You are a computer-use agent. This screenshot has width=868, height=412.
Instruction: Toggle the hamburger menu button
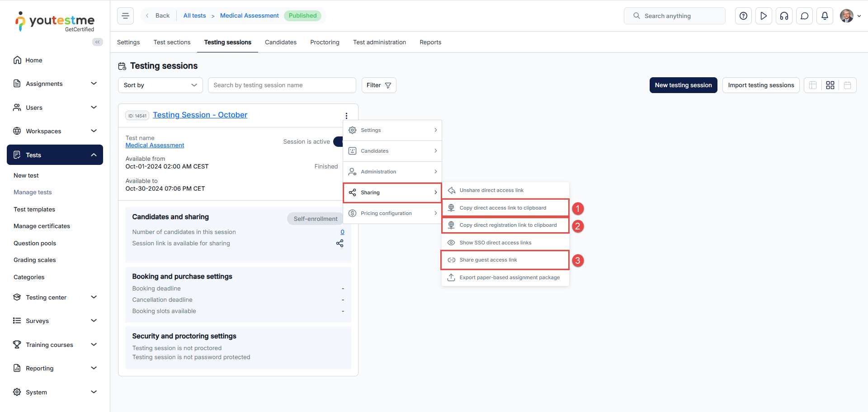click(x=125, y=16)
